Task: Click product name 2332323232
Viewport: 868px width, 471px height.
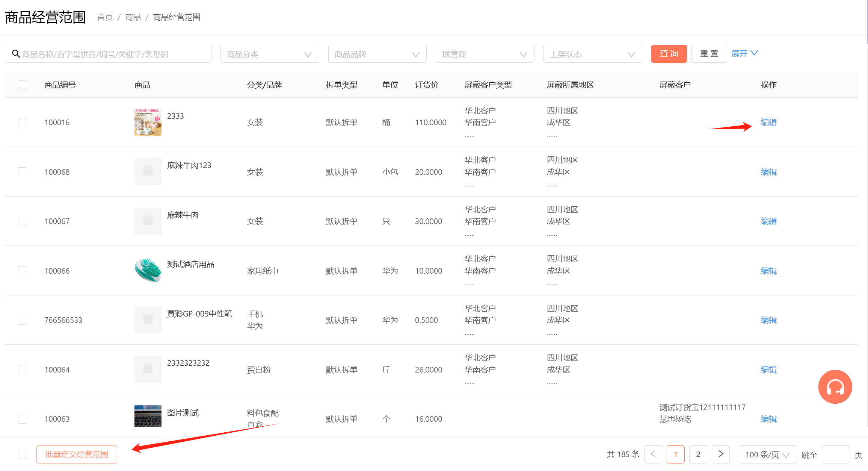Action: pyautogui.click(x=188, y=363)
